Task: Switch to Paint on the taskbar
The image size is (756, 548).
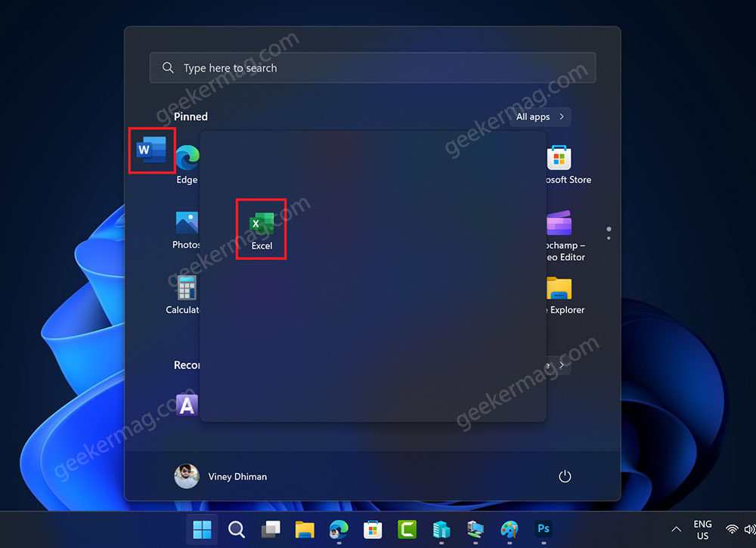Action: point(510,530)
